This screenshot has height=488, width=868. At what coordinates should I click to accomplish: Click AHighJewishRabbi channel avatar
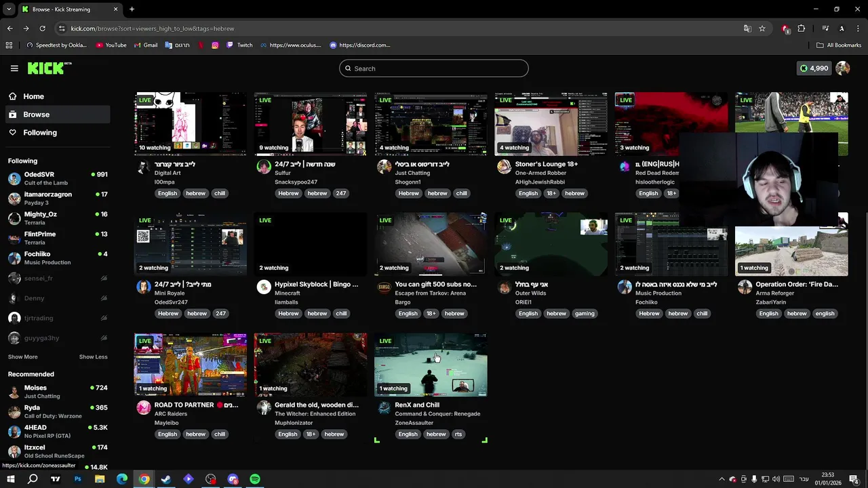(x=504, y=167)
